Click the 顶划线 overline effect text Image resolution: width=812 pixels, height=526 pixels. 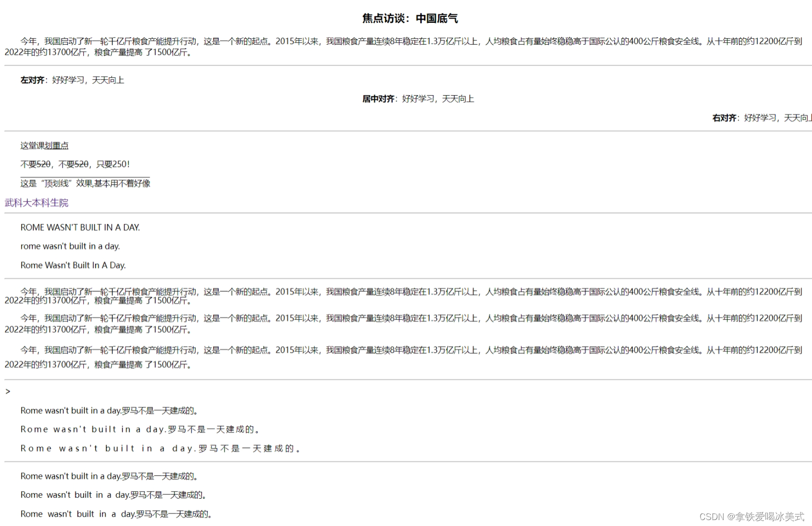coord(85,183)
